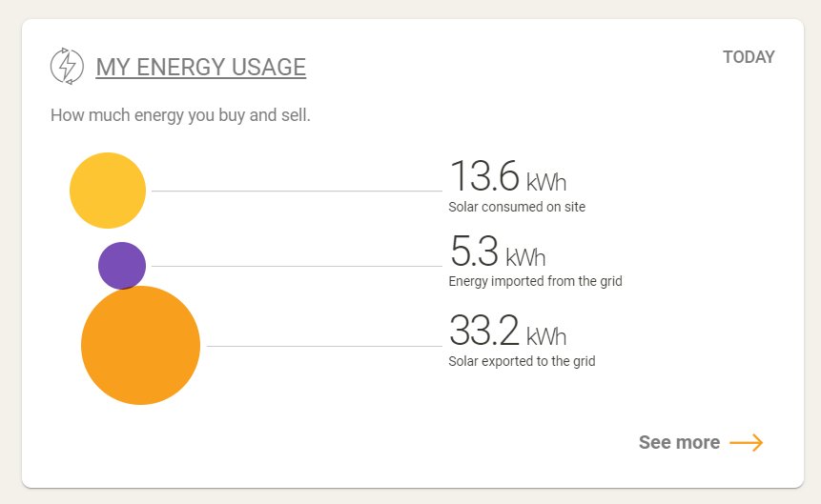The height and width of the screenshot is (504, 821).
Task: Select the Energy imported from the grid label
Action: coord(535,281)
